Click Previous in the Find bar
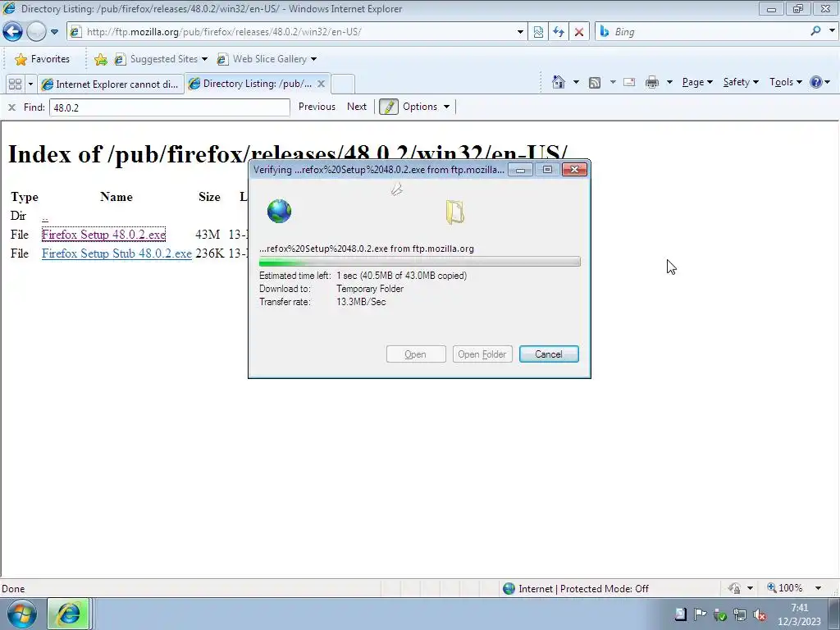This screenshot has height=630, width=840. pyautogui.click(x=317, y=107)
